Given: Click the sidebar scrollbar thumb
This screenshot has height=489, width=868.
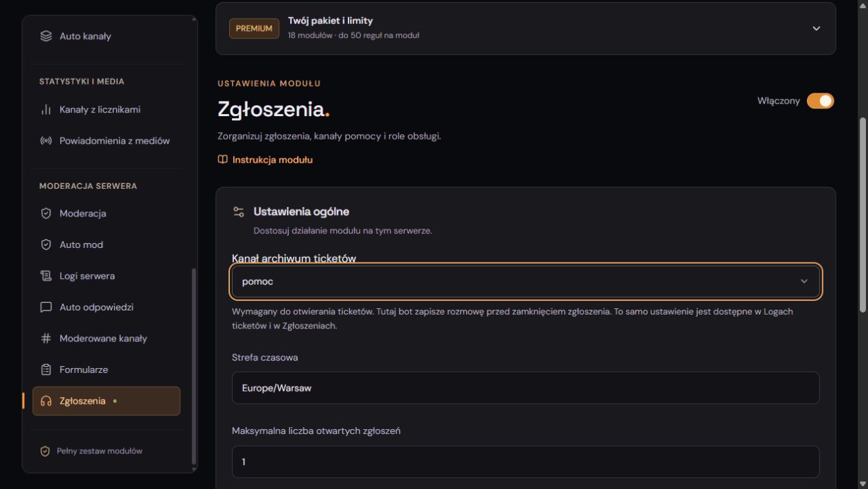Looking at the screenshot, I should (193, 366).
